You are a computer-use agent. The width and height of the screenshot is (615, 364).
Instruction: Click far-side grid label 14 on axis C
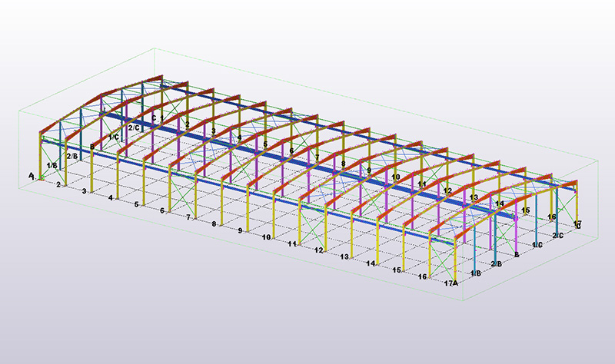(500, 204)
